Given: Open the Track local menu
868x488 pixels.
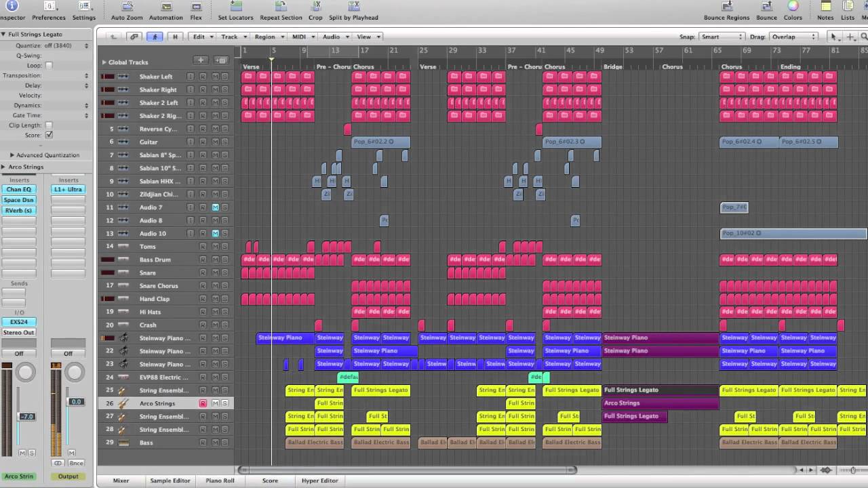Looking at the screenshot, I should [233, 37].
